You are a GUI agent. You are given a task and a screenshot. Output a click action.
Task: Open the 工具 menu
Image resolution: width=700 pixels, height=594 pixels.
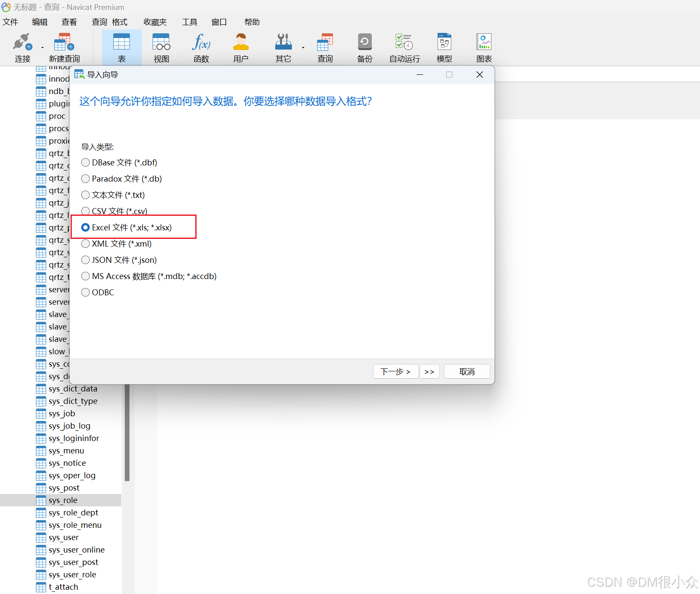(x=190, y=22)
